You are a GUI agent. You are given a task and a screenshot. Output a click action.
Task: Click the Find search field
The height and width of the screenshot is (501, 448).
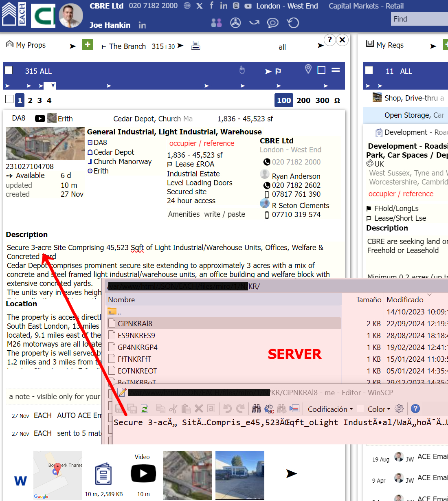coord(419,19)
